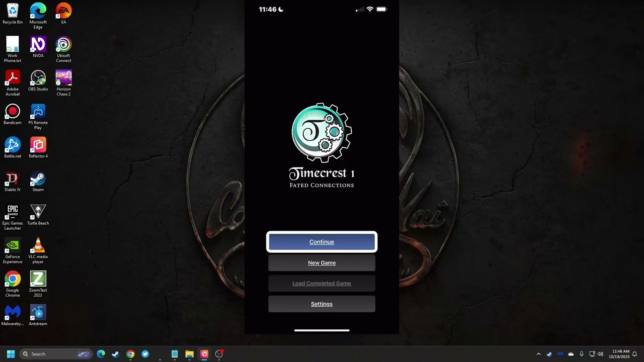
Task: Click the microphone tray icon
Action: click(x=582, y=354)
